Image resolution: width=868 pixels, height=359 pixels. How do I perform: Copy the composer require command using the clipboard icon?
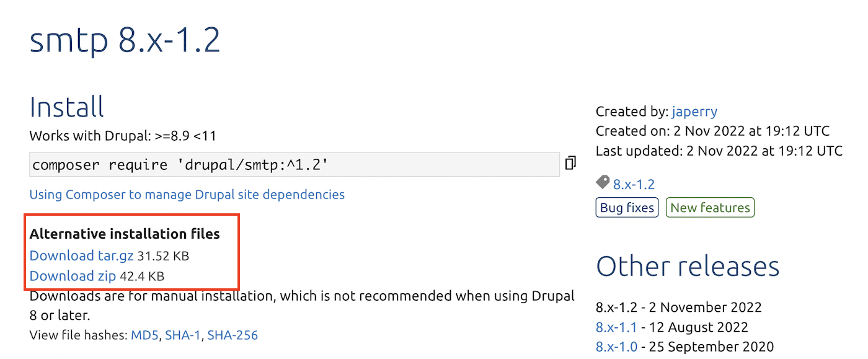coord(569,162)
